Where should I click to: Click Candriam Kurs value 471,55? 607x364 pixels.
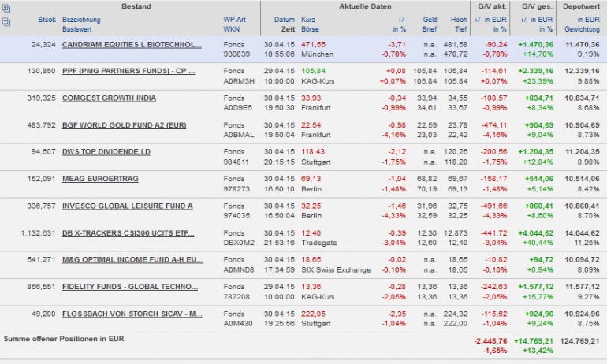(x=313, y=44)
